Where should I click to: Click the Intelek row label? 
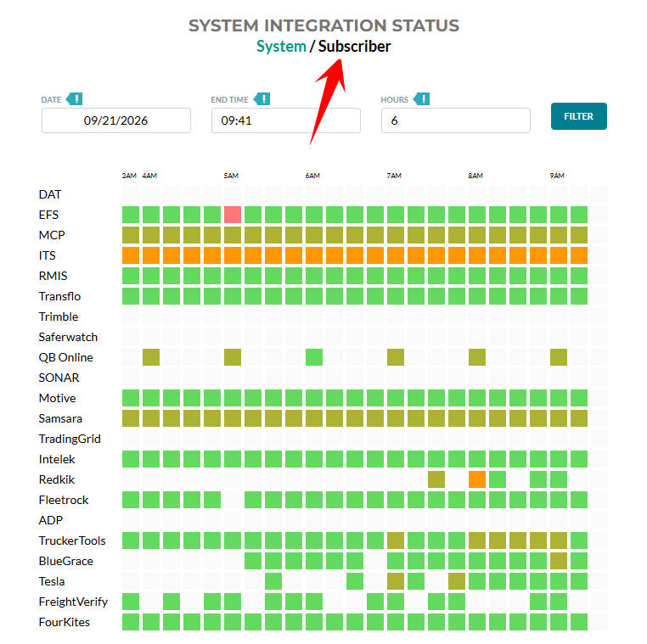point(57,459)
